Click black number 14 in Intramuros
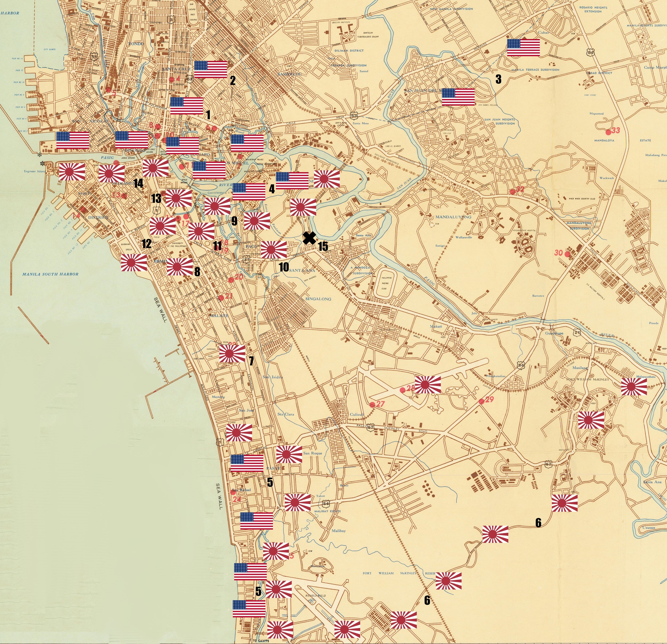Viewport: 667px width, 644px height. tap(138, 183)
